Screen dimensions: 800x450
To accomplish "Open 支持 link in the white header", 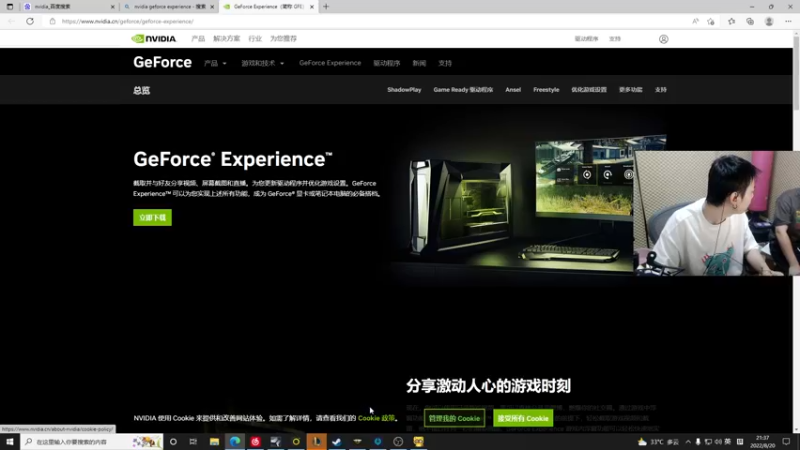I will pos(615,39).
